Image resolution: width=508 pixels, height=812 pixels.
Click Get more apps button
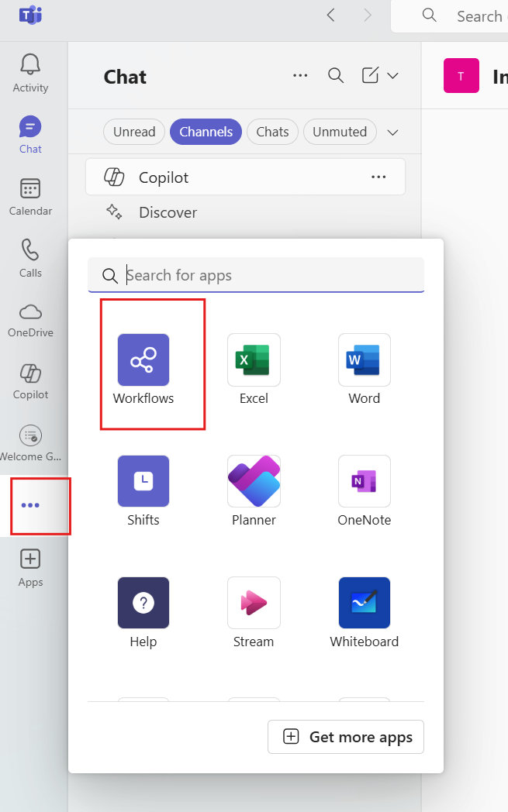[x=346, y=737]
